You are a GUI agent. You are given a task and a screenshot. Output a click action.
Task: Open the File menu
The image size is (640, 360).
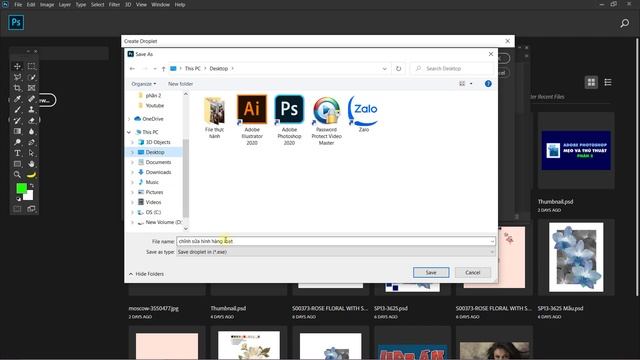[x=18, y=4]
